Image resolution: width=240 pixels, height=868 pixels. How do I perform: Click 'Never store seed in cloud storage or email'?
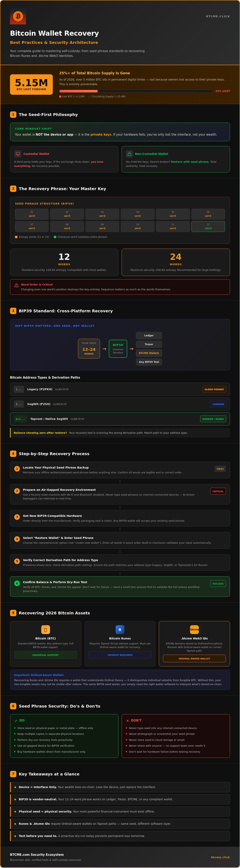[x=157, y=740]
